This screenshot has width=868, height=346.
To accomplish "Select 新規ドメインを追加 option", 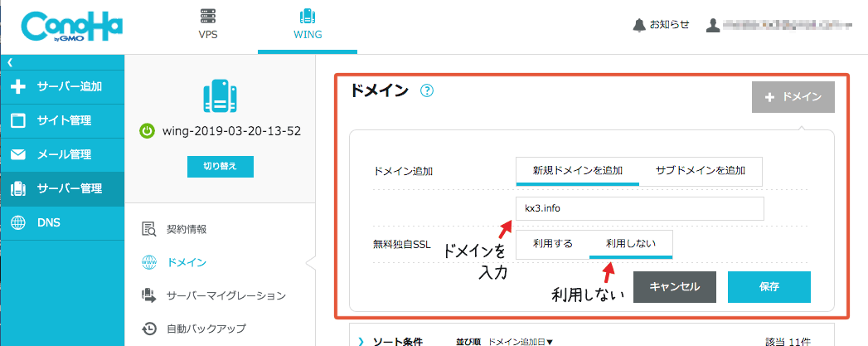I will coord(577,170).
